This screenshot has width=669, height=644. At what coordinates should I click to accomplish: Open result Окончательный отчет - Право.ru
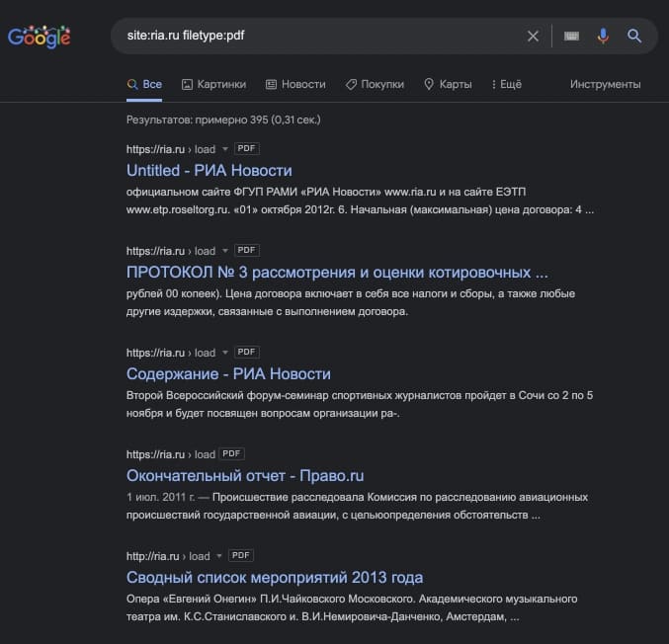point(245,475)
